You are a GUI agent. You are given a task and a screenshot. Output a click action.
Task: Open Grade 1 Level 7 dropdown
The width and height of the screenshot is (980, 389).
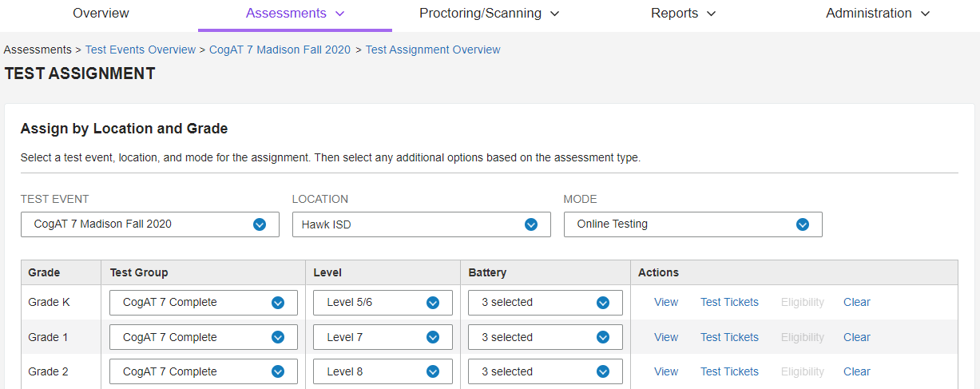383,338
